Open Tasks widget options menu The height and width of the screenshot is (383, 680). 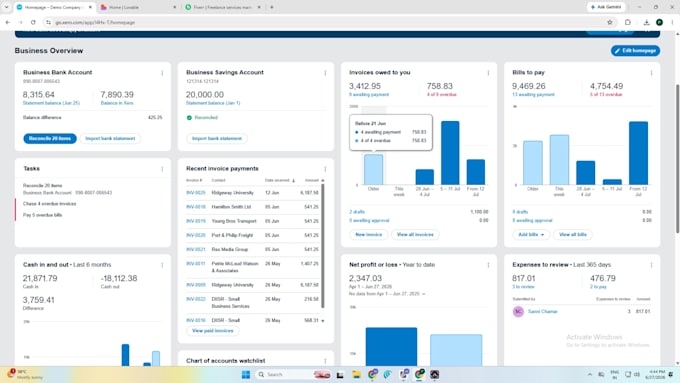[x=162, y=169]
